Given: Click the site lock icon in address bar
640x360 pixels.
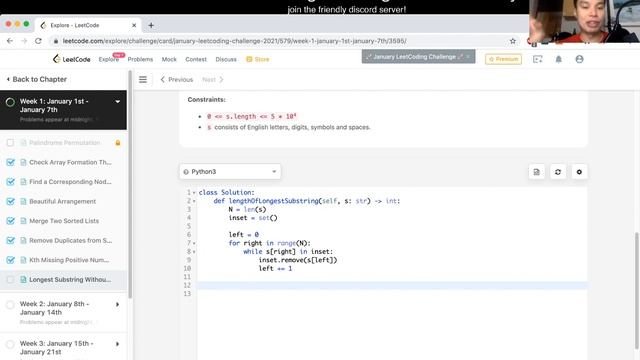Looking at the screenshot, I should pos(56,41).
